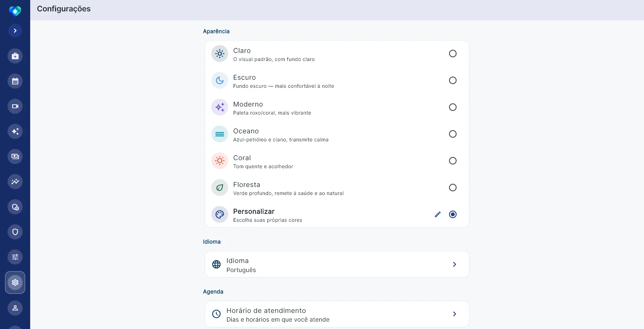
Task: Open the video camera sidebar icon
Action: 15,106
